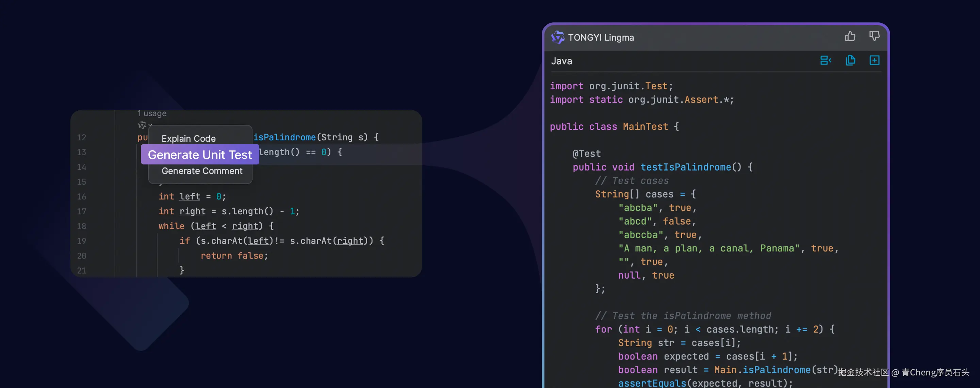Click the thumbs up feedback icon

coord(850,36)
